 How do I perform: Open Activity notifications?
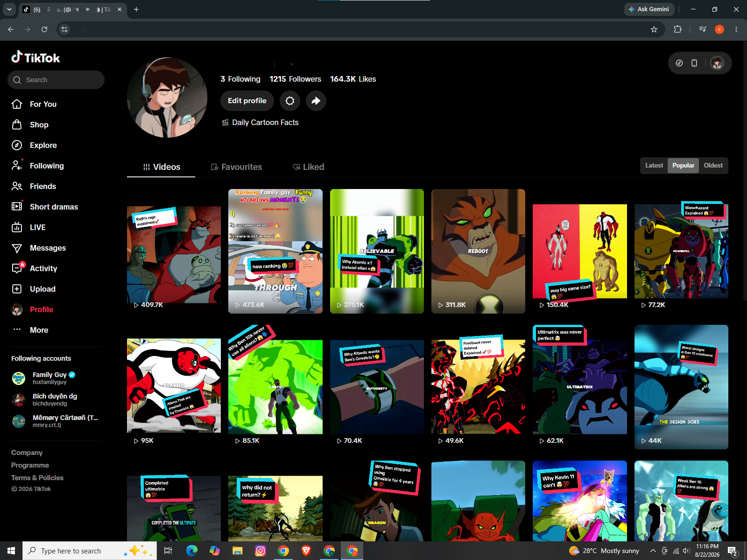pos(35,268)
